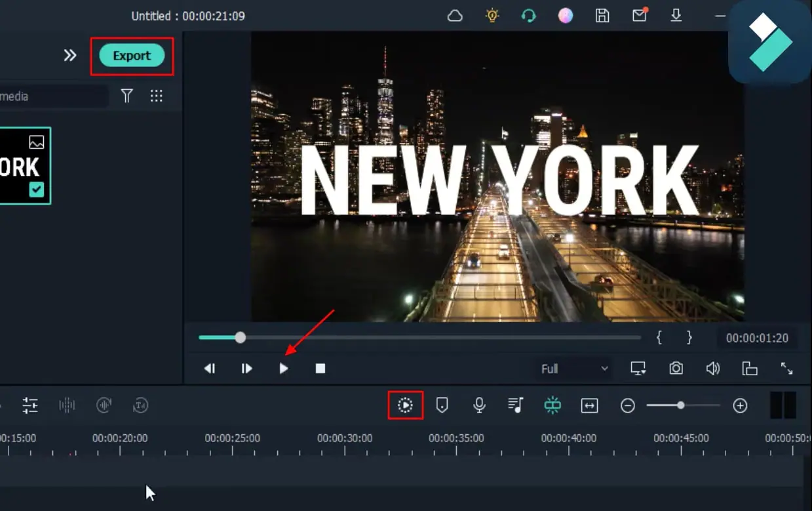Adjust volume with speaker icon
Image resolution: width=812 pixels, height=511 pixels.
click(713, 369)
